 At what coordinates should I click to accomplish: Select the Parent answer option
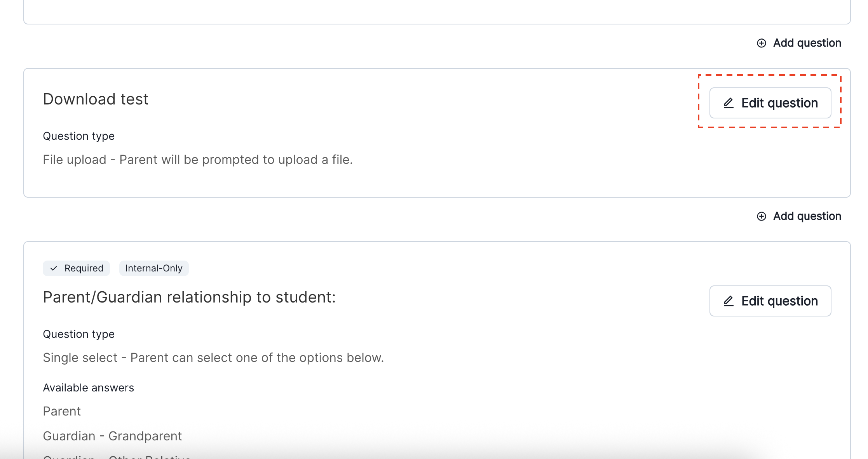(x=62, y=411)
